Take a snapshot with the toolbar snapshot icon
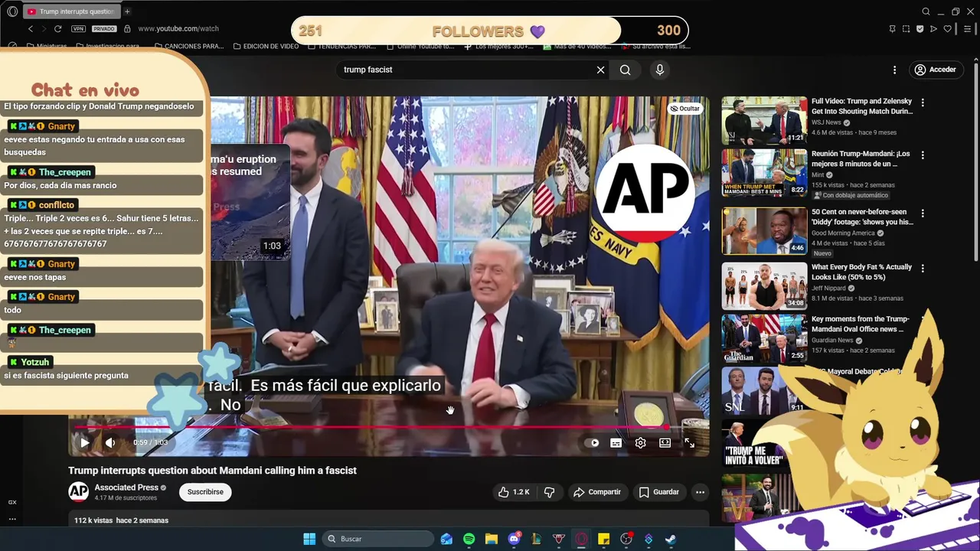The image size is (980, 551). pos(906,28)
